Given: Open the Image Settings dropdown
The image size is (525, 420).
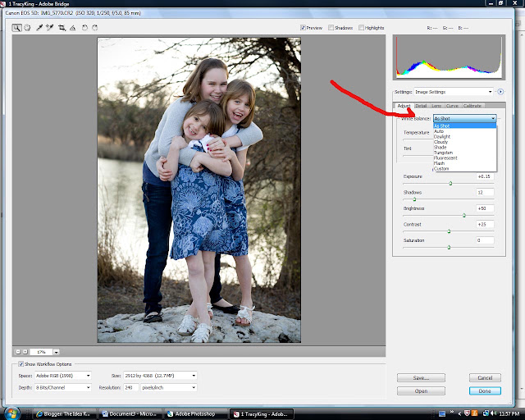Looking at the screenshot, I should pyautogui.click(x=454, y=92).
